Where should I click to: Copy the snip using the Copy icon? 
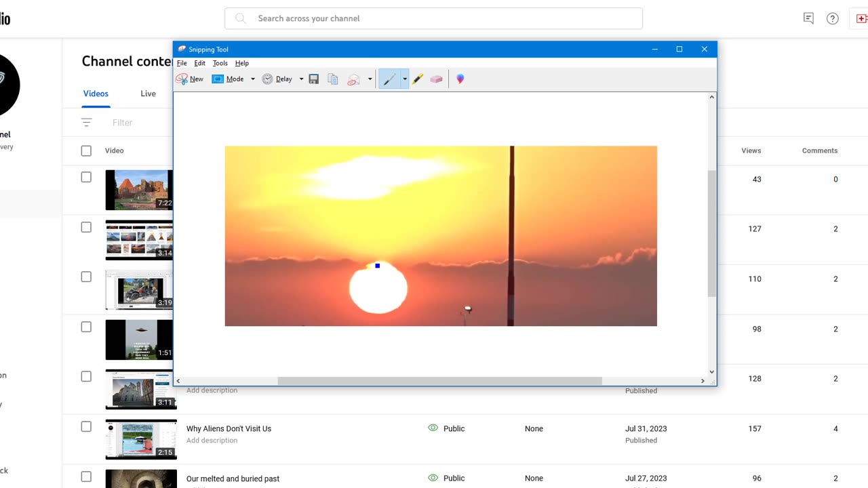[x=333, y=79]
